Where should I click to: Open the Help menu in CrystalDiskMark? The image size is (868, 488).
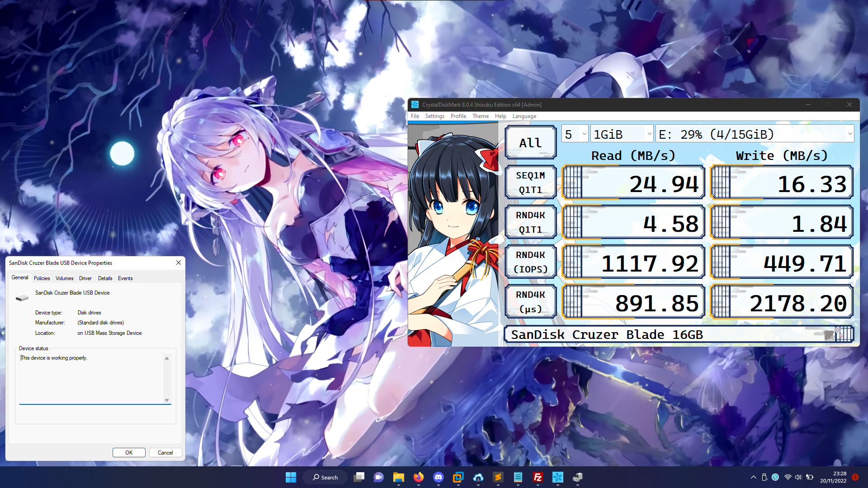[500, 116]
